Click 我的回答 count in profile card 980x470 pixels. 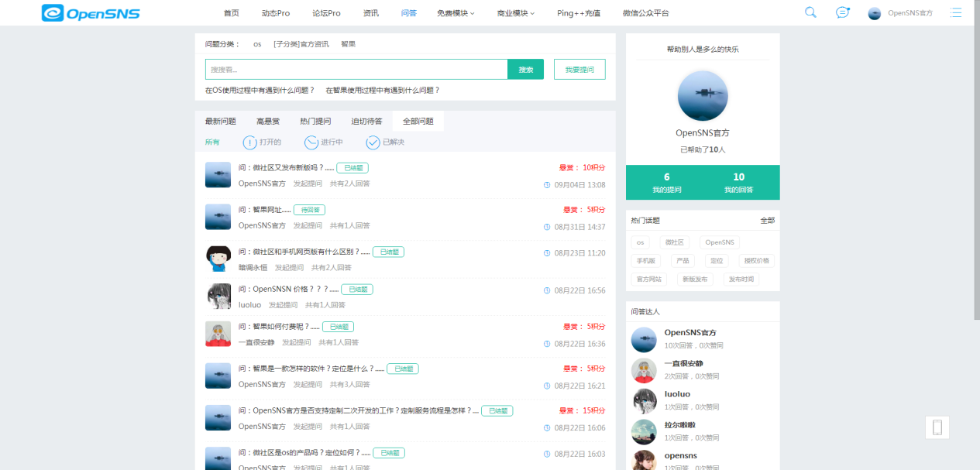click(739, 183)
